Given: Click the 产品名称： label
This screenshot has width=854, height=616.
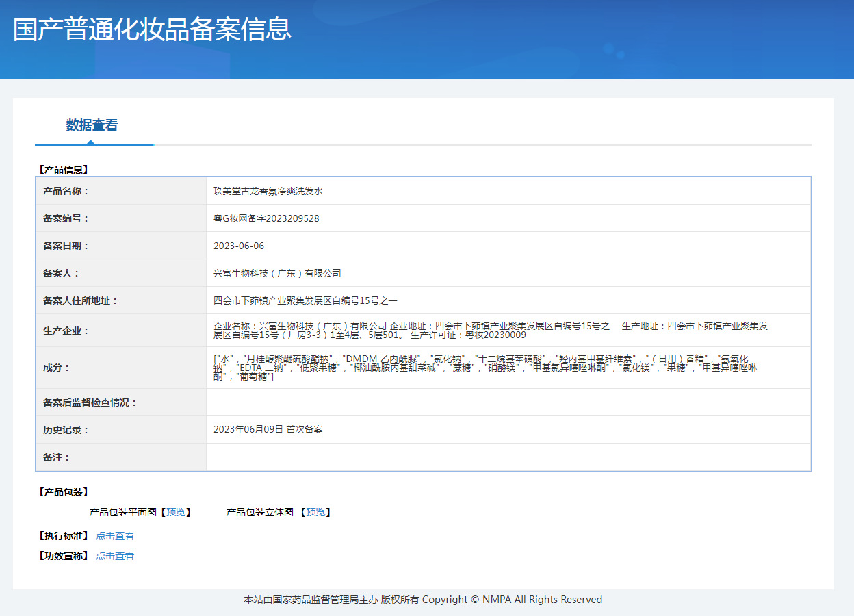Looking at the screenshot, I should [66, 191].
